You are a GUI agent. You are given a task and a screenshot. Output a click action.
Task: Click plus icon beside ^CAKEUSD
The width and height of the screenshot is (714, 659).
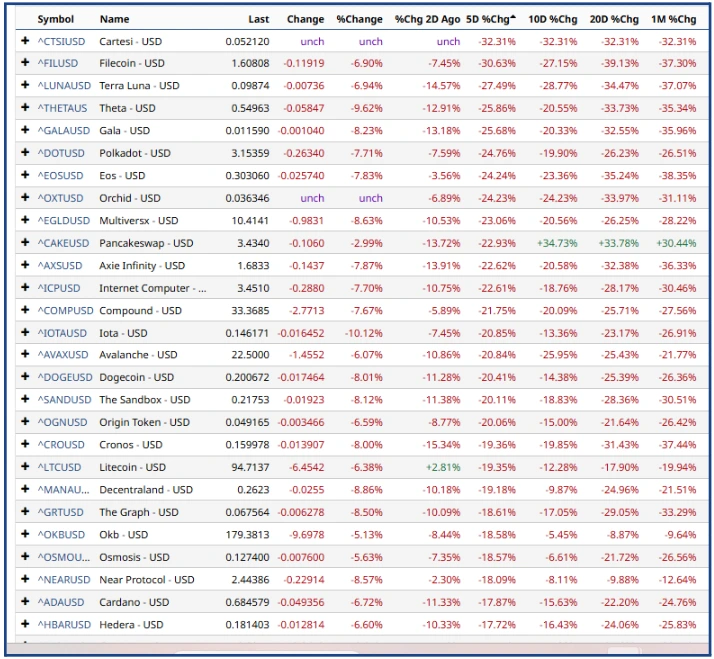[x=25, y=243]
